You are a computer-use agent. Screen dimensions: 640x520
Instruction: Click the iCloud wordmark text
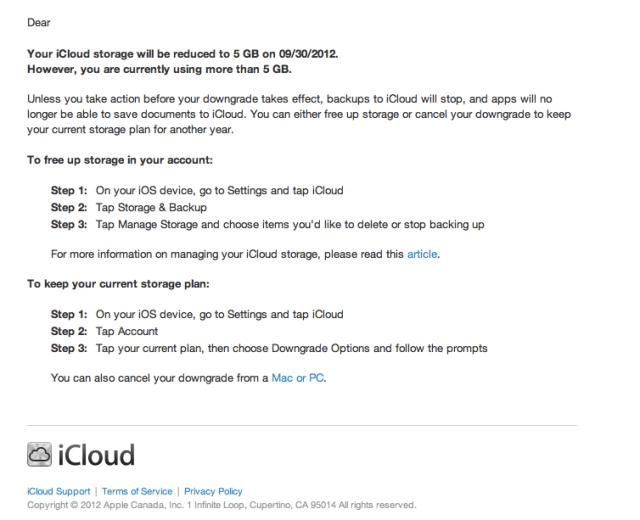click(x=96, y=456)
